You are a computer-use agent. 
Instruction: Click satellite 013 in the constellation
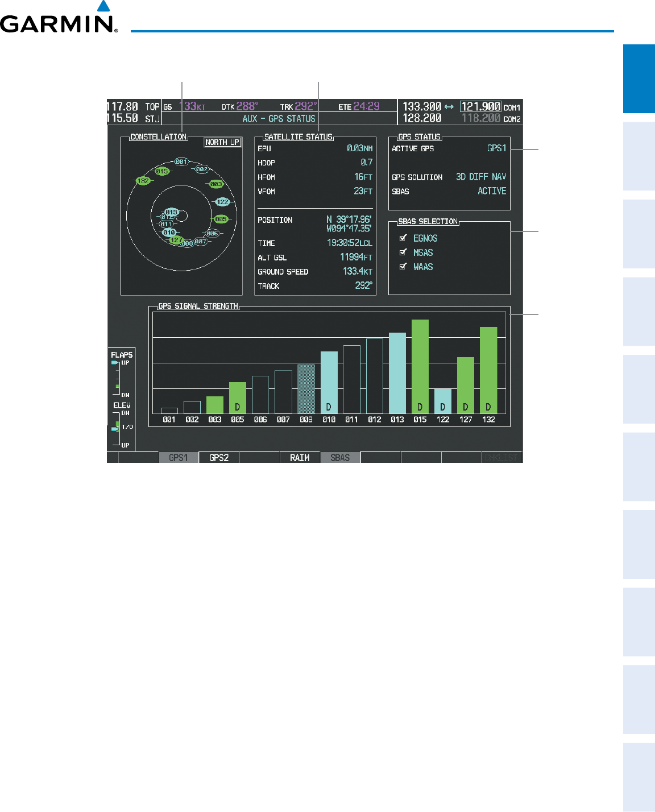171,212
